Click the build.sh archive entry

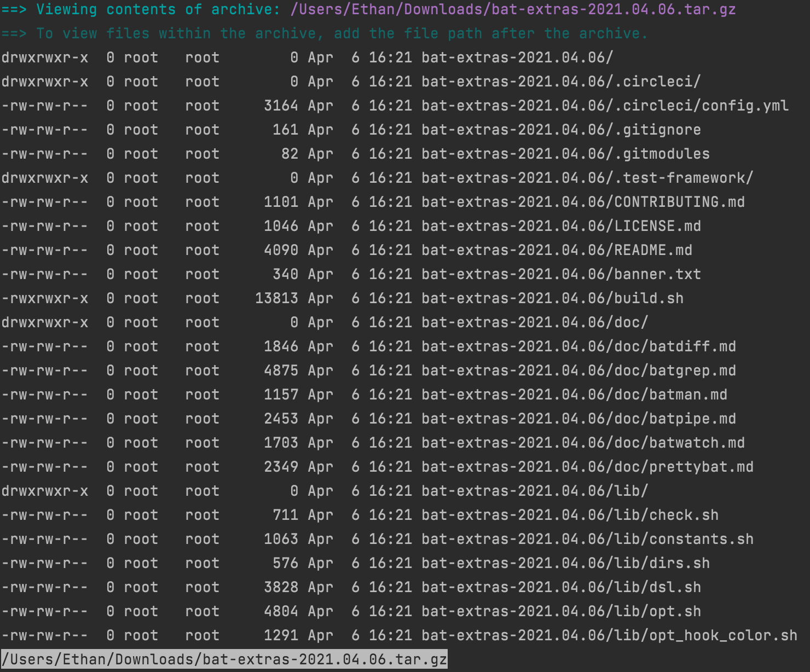click(602, 298)
